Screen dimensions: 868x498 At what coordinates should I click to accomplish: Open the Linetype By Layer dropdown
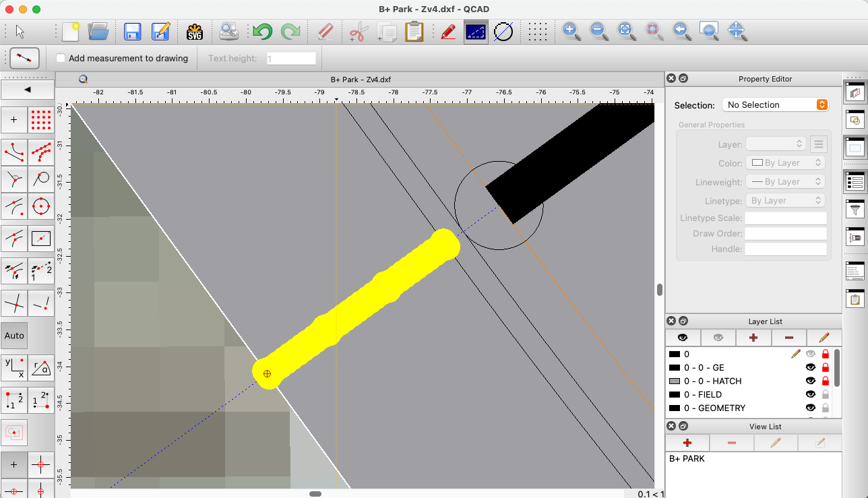point(785,201)
